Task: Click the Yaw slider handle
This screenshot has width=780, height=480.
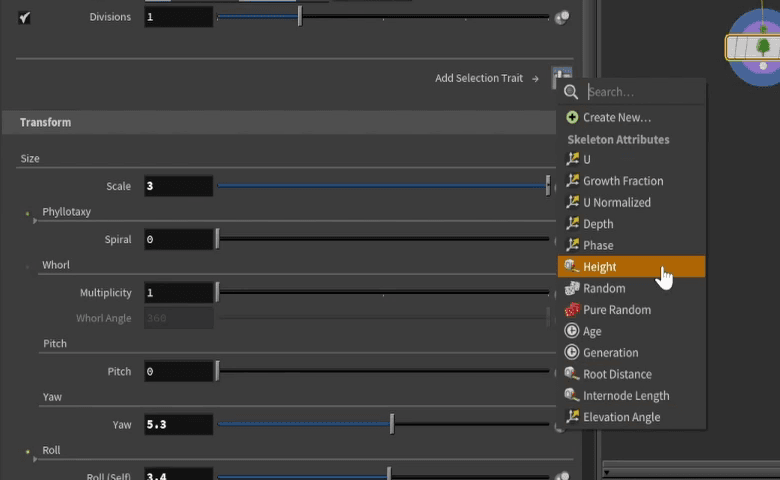Action: click(392, 424)
